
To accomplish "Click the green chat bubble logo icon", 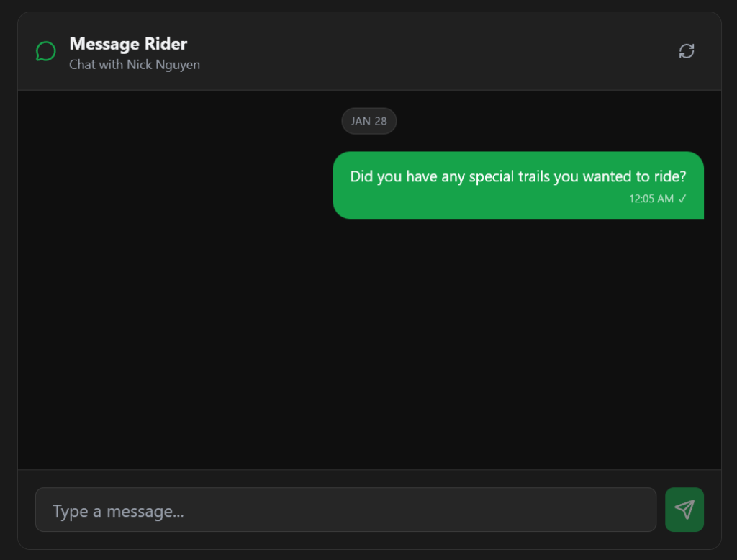I will point(46,51).
